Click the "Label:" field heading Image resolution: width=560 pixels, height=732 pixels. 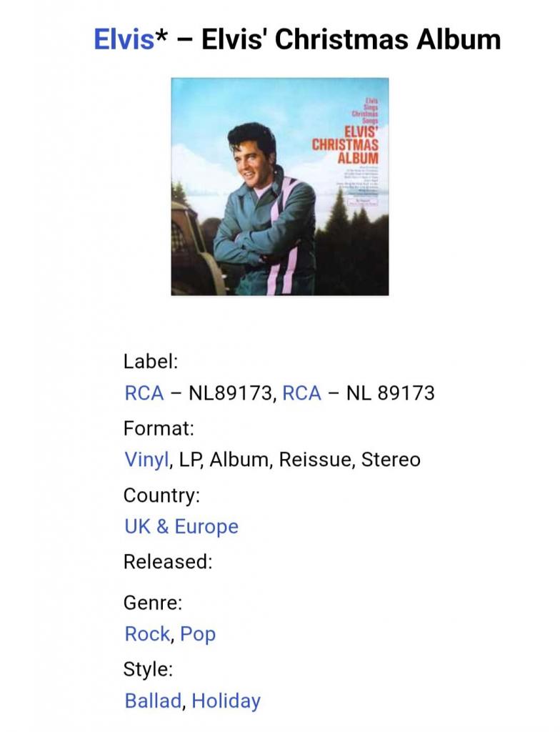(151, 362)
